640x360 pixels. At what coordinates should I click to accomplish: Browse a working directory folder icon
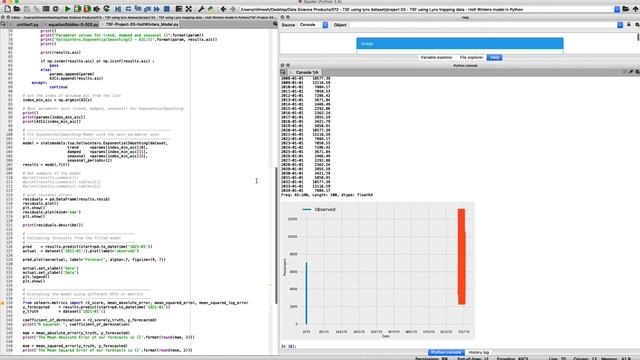pos(626,9)
